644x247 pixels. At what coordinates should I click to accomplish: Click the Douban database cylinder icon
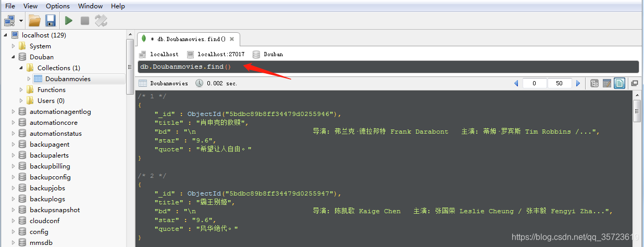22,57
